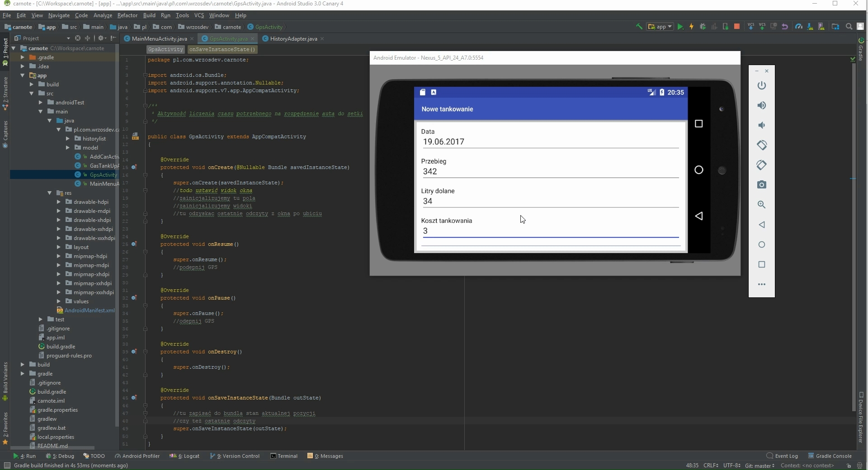Click the Make Project hammer icon
This screenshot has width=868, height=470.
639,27
